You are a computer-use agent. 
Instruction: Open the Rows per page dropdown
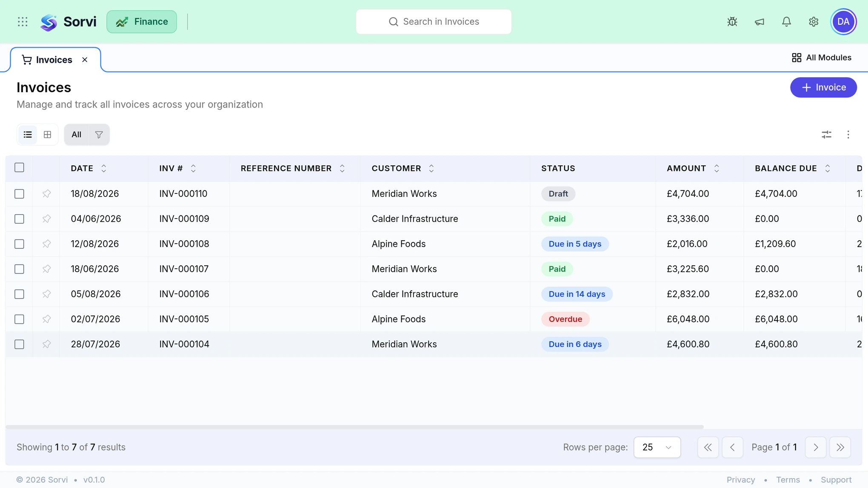(657, 447)
